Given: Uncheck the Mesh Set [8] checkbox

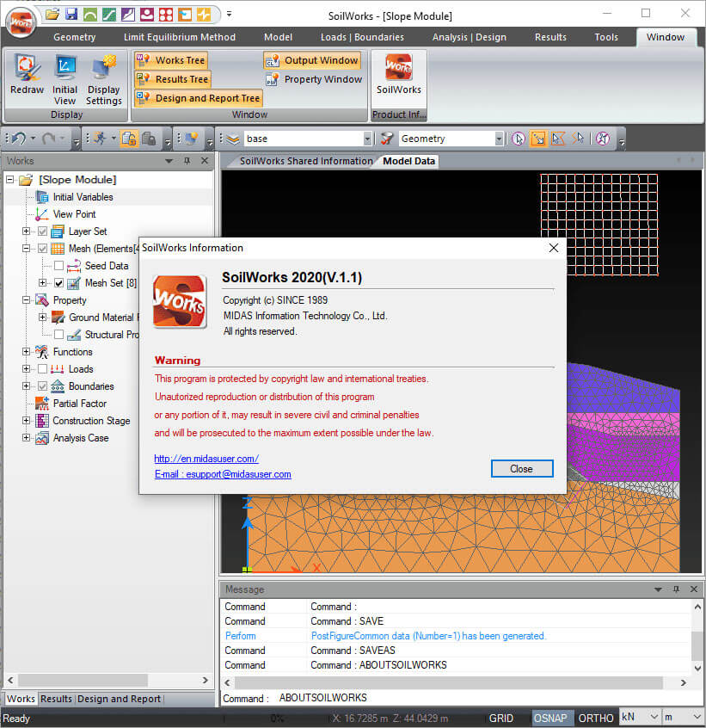Looking at the screenshot, I should click(58, 283).
